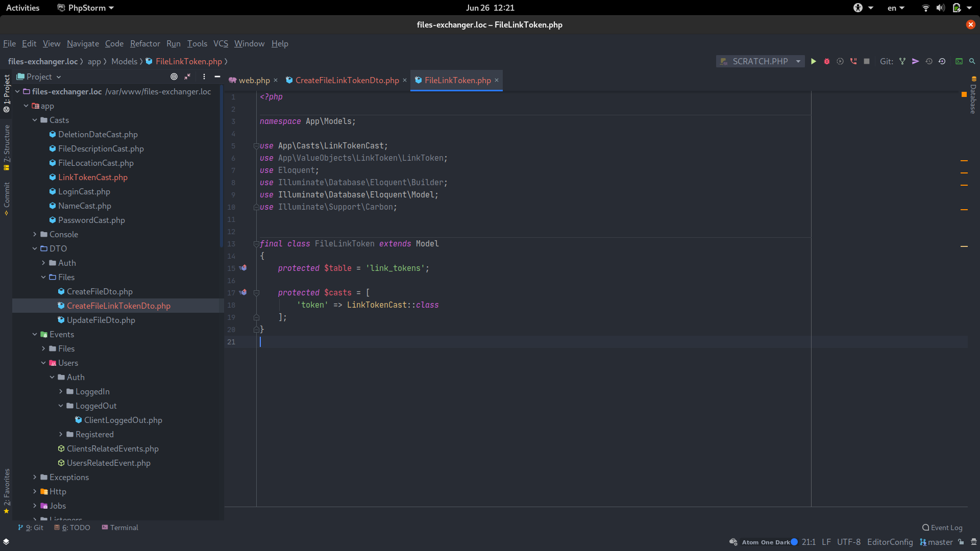Open the Refactor menu
This screenshot has width=980, height=551.
point(145,43)
